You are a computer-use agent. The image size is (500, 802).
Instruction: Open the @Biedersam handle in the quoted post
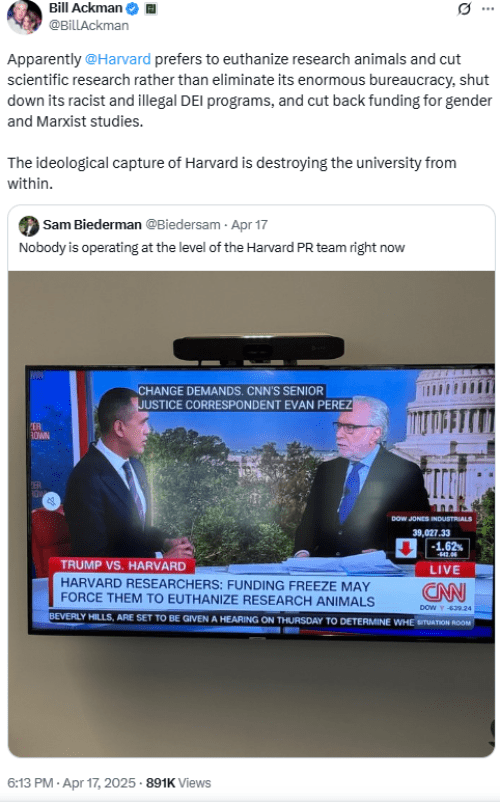coord(183,225)
